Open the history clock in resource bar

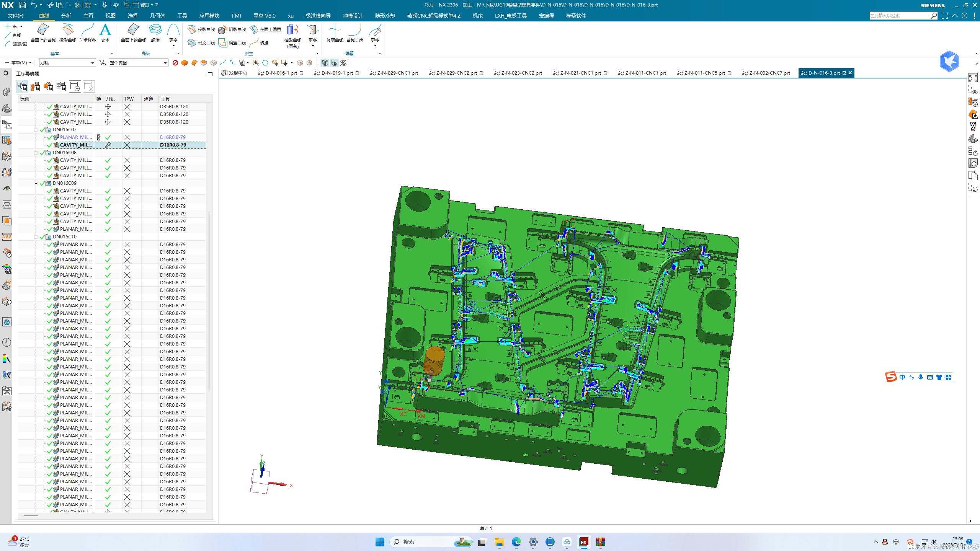[7, 342]
